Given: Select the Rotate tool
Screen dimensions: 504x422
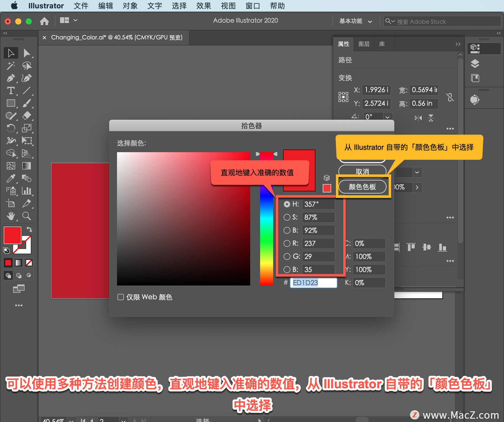Looking at the screenshot, I should [10, 128].
